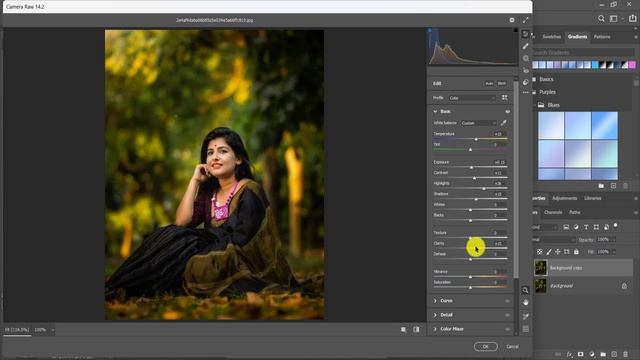Convert to B&W
The height and width of the screenshot is (360, 640).
coord(502,83)
